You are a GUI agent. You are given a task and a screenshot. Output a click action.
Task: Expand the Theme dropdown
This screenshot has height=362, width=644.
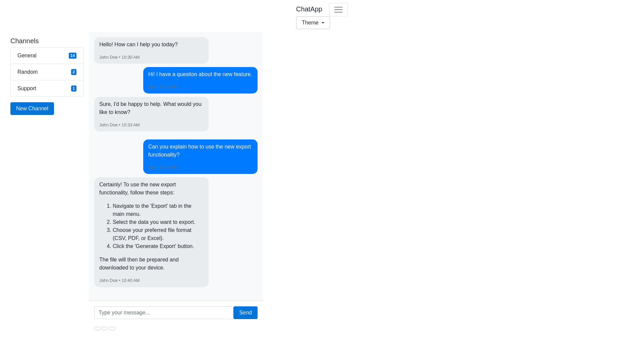click(313, 23)
